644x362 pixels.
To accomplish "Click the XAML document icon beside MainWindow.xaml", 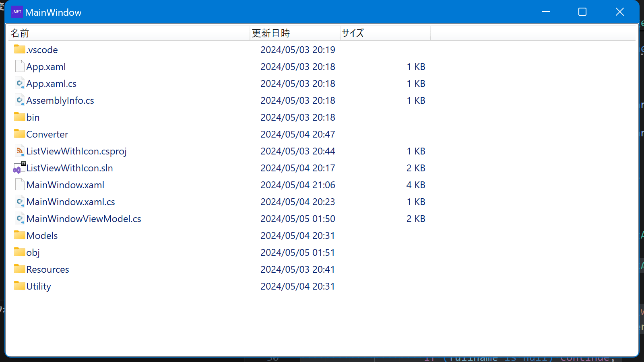I will 19,184.
